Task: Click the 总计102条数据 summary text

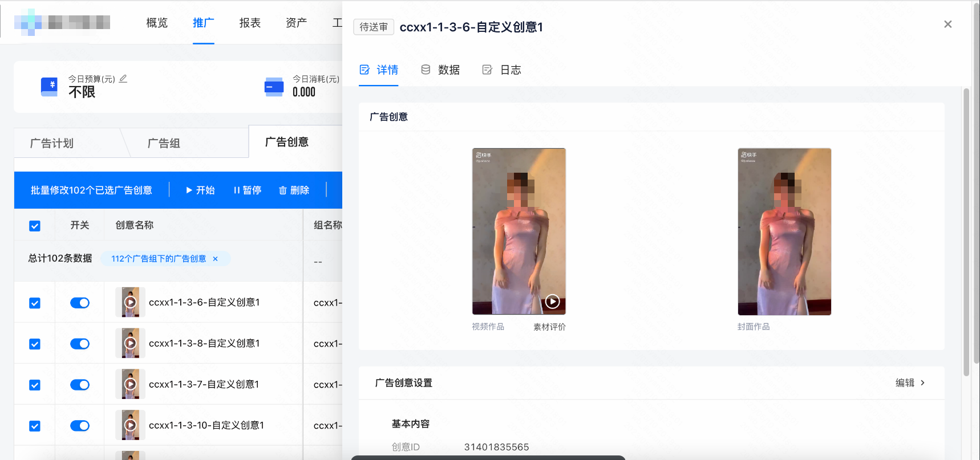Action: tap(60, 258)
